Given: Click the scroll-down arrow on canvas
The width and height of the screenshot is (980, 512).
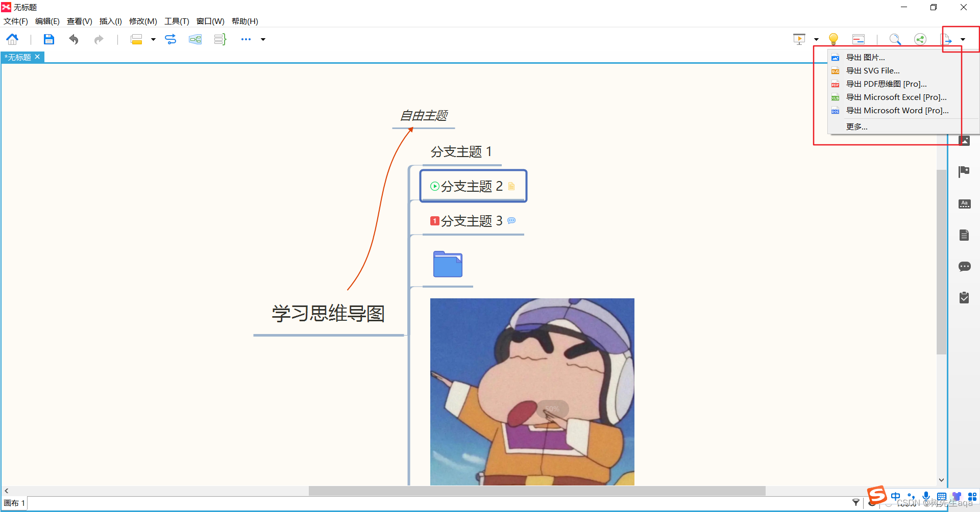Looking at the screenshot, I should 942,480.
